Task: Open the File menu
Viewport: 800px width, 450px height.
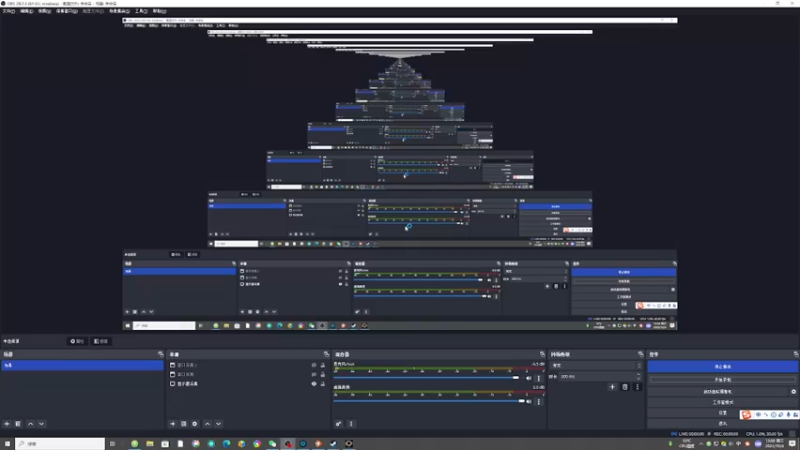Action: coord(9,11)
